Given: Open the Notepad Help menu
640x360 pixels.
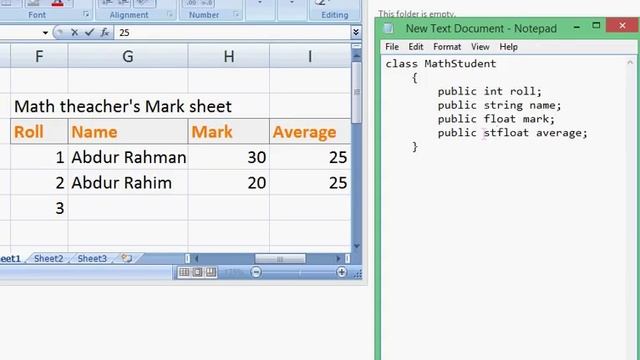Looking at the screenshot, I should pos(508,47).
